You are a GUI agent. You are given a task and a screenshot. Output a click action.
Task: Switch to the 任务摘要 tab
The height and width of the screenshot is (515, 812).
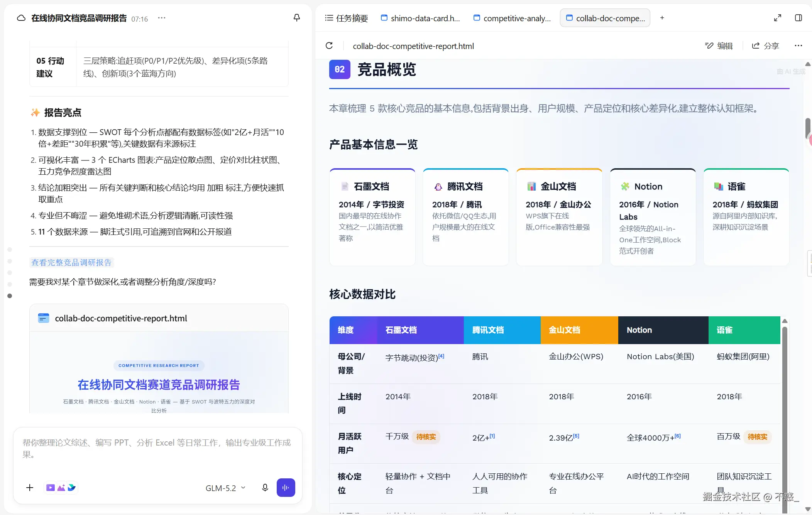(x=347, y=18)
